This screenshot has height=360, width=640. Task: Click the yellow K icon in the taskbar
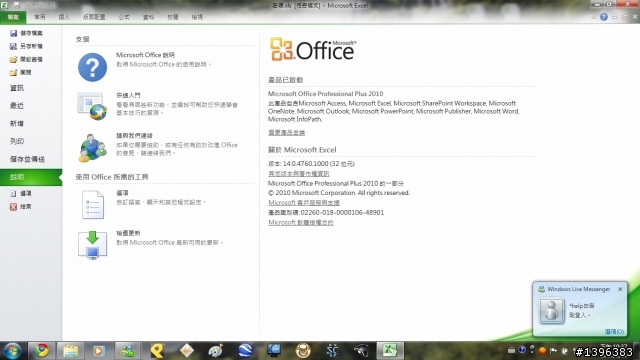point(158,351)
